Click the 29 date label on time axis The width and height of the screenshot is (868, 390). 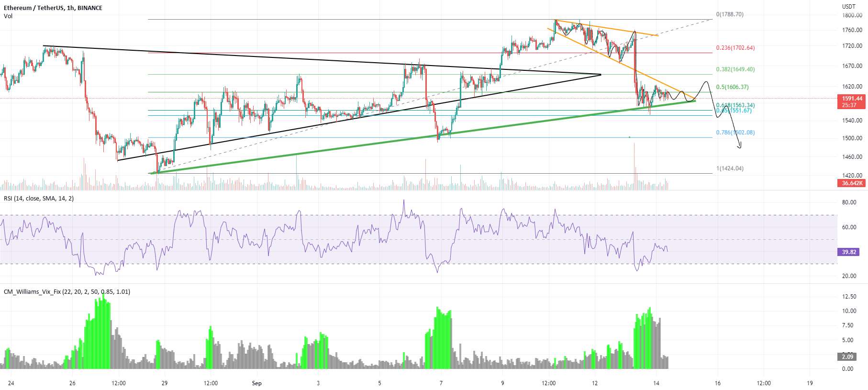pos(165,383)
